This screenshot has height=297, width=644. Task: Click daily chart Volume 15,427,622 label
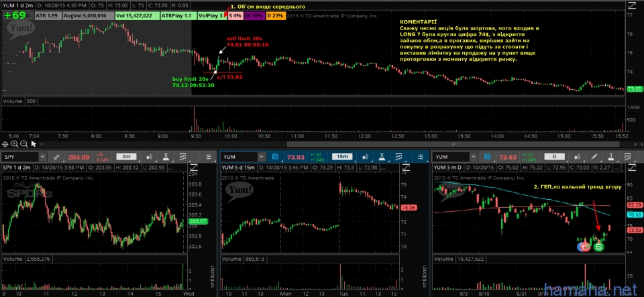[x=458, y=259]
